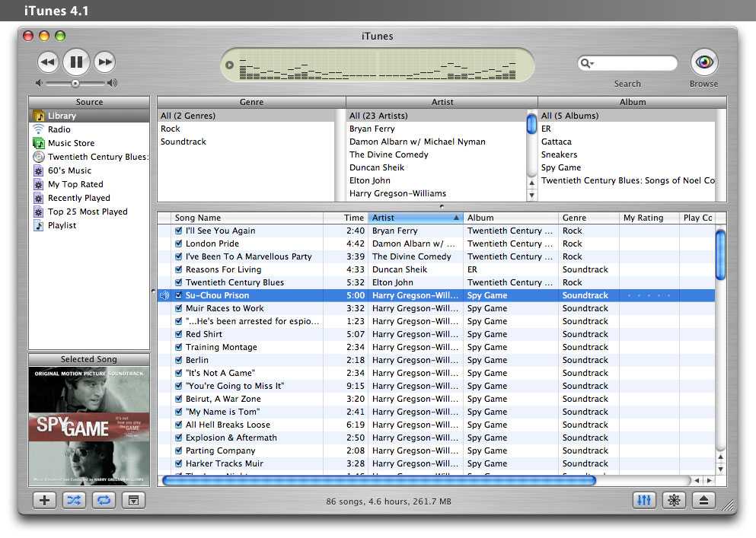The width and height of the screenshot is (756, 538).
Task: Open the My Top Rated smart playlist
Action: [89, 184]
